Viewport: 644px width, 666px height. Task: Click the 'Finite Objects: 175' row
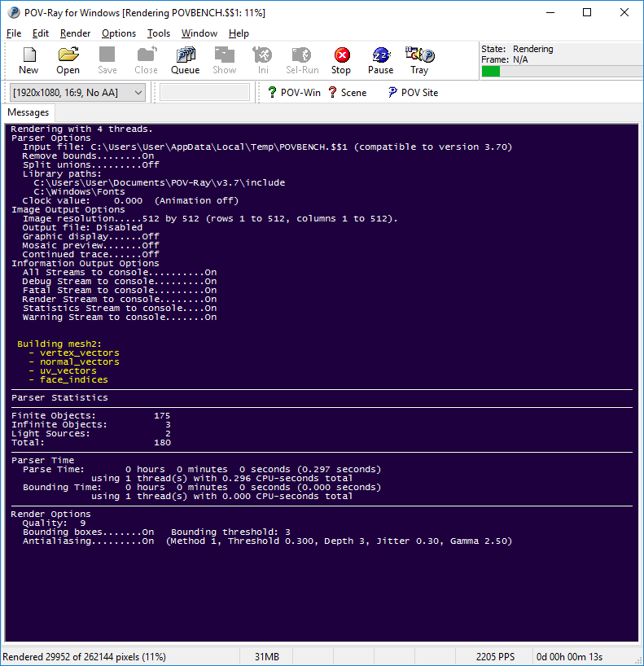[x=90, y=415]
